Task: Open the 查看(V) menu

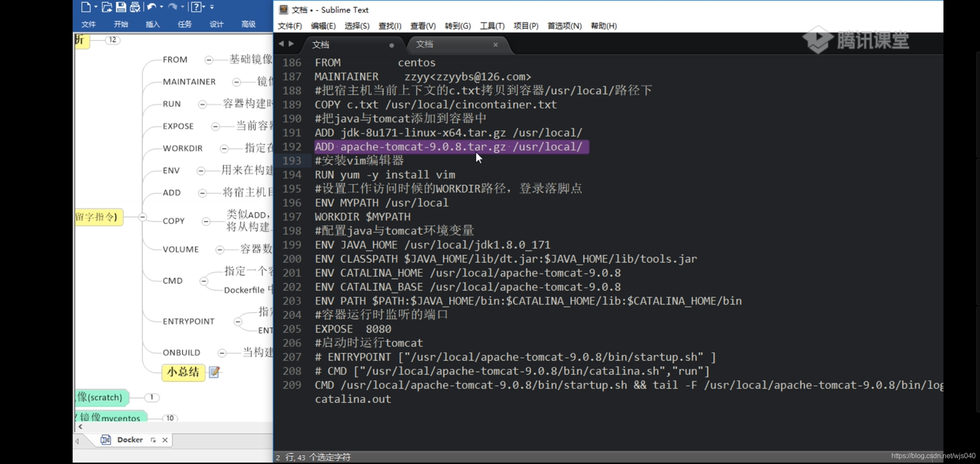Action: click(x=423, y=26)
